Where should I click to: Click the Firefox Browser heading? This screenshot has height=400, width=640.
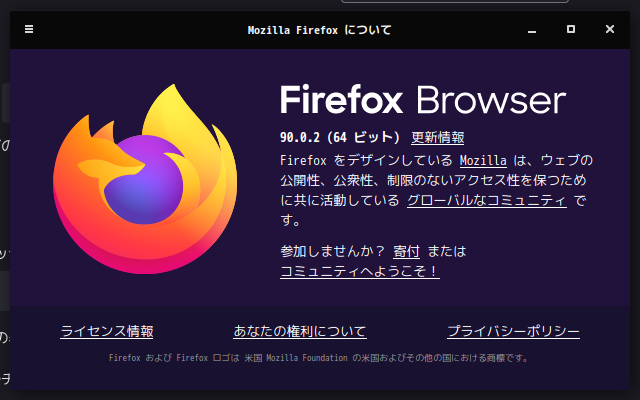(x=423, y=100)
